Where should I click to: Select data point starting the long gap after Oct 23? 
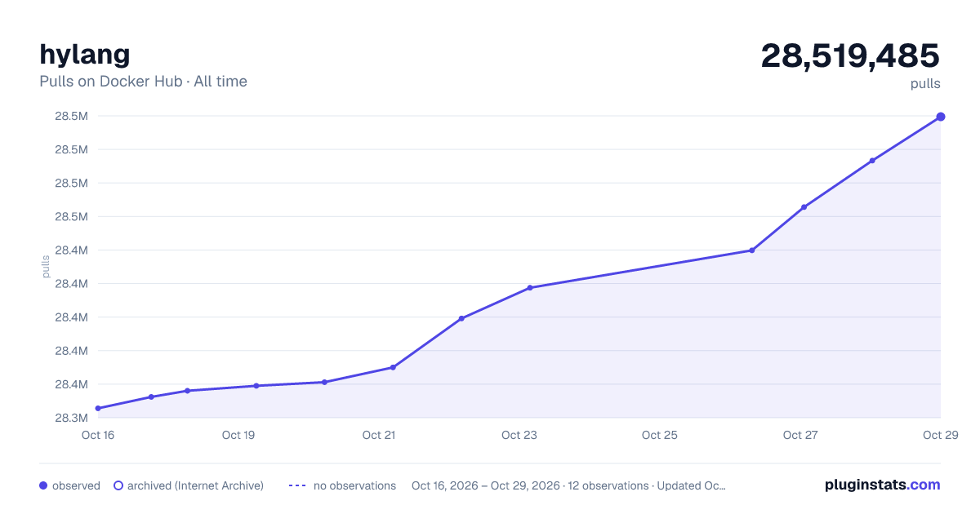530,287
